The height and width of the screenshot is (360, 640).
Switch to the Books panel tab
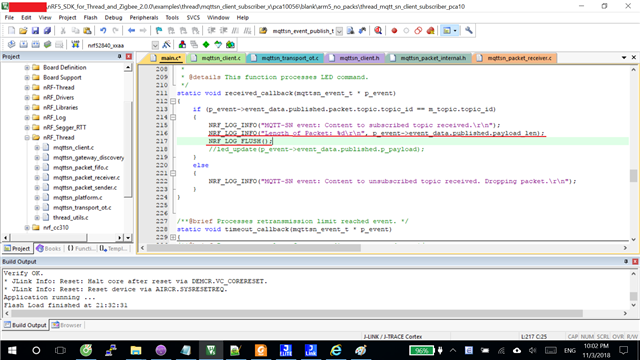(48, 248)
